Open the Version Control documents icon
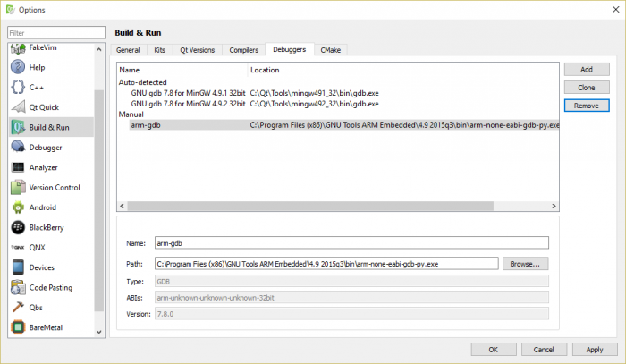Screen dimensions: 626x364 pyautogui.click(x=18, y=187)
